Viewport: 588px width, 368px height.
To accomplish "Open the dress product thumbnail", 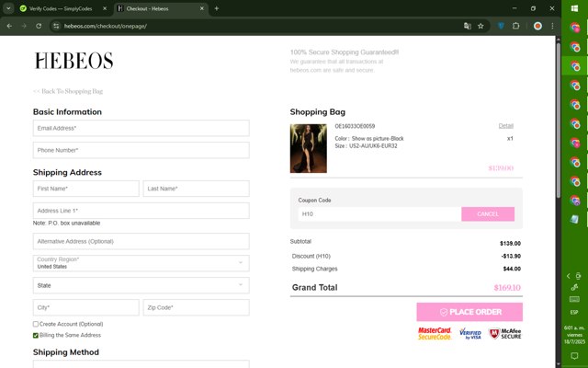I will coord(309,148).
